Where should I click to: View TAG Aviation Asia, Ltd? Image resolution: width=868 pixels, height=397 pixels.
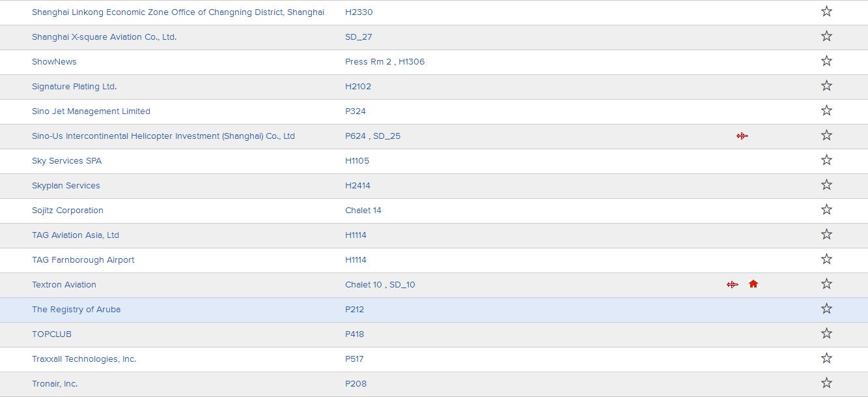[76, 235]
